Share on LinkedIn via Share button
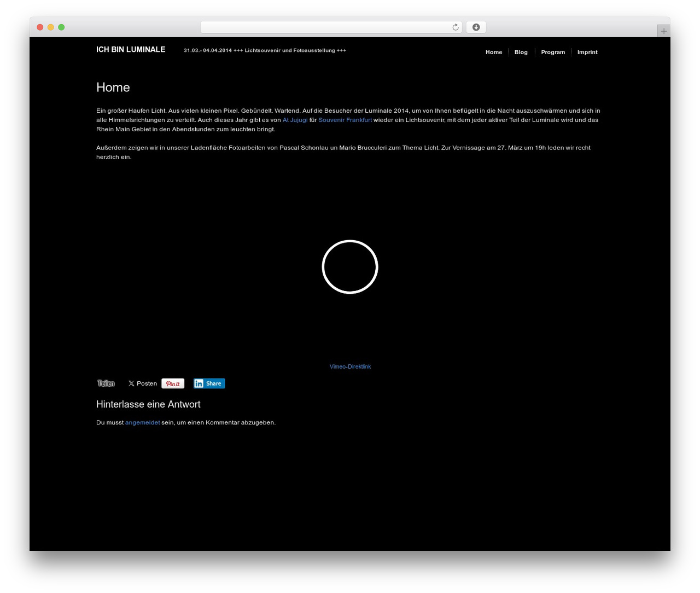The image size is (700, 593). (x=209, y=383)
